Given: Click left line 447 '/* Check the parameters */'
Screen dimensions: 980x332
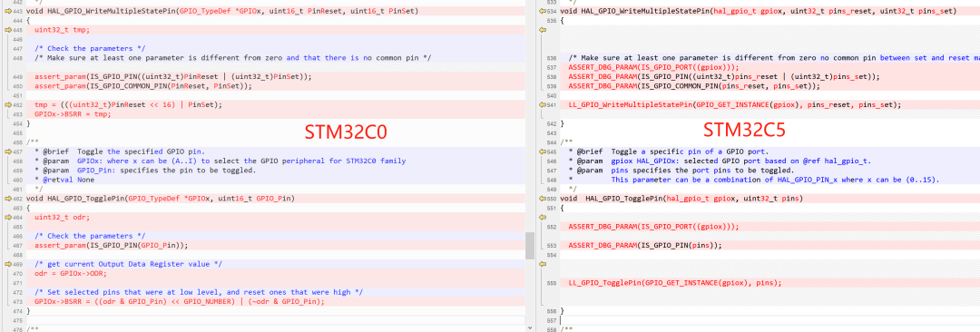Looking at the screenshot, I should point(90,49).
